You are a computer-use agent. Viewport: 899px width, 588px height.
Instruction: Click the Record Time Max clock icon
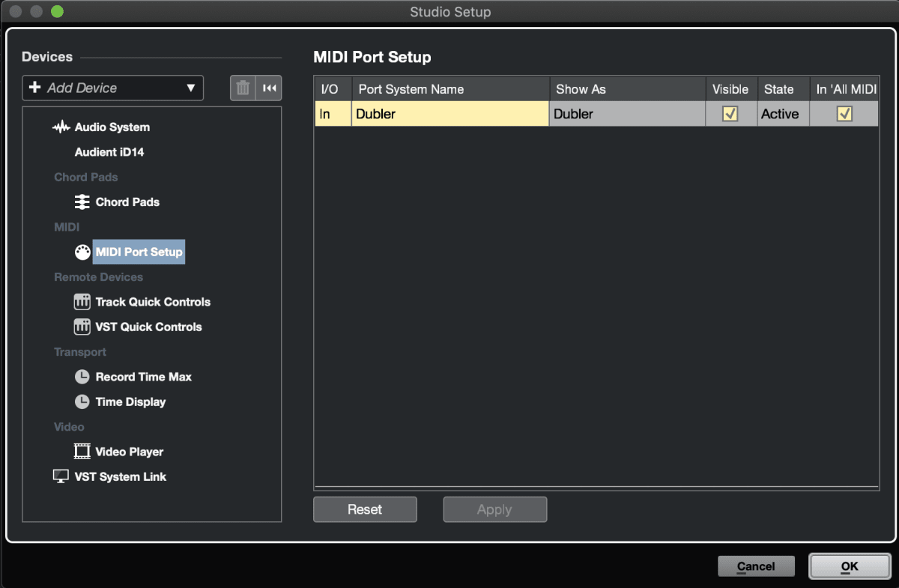82,377
